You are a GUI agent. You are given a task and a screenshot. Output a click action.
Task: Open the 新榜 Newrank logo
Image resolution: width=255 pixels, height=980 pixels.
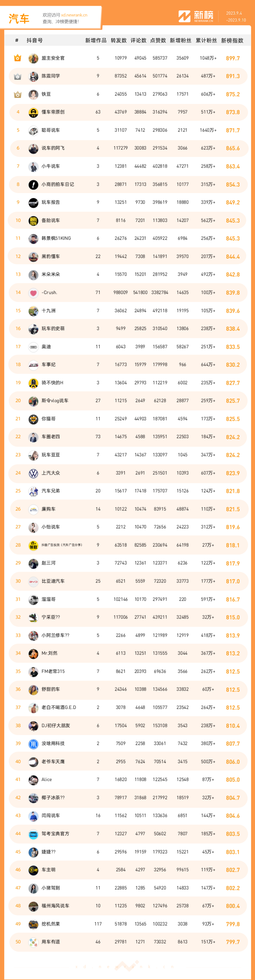pyautogui.click(x=196, y=16)
